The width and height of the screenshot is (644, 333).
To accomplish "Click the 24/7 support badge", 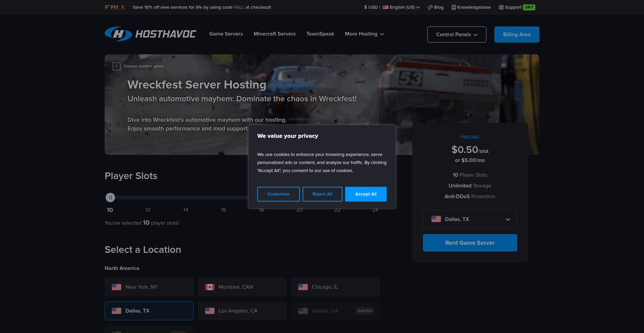I will 529,8.
